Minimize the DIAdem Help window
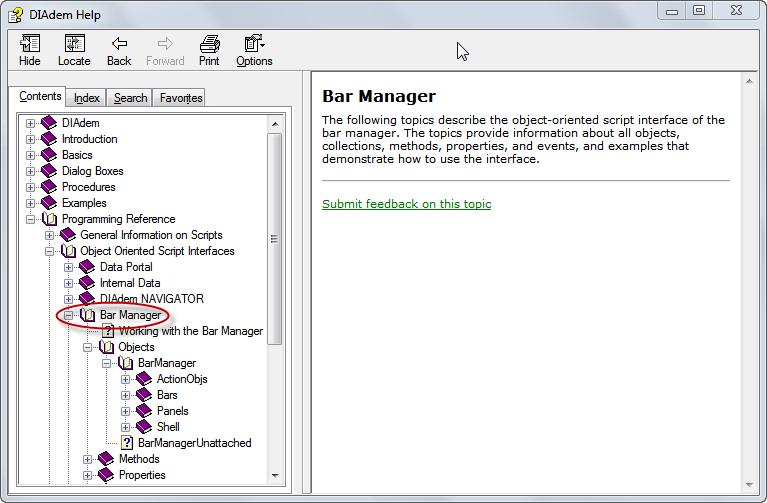The width and height of the screenshot is (767, 503). [x=672, y=10]
